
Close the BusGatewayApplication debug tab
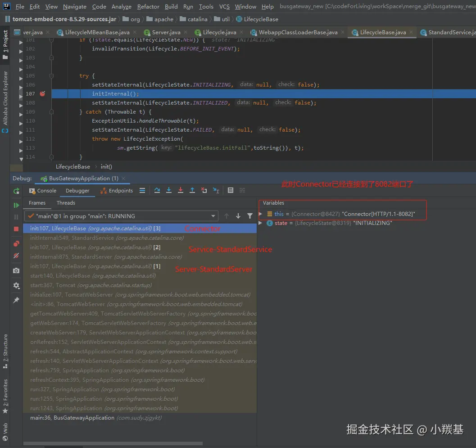point(123,178)
